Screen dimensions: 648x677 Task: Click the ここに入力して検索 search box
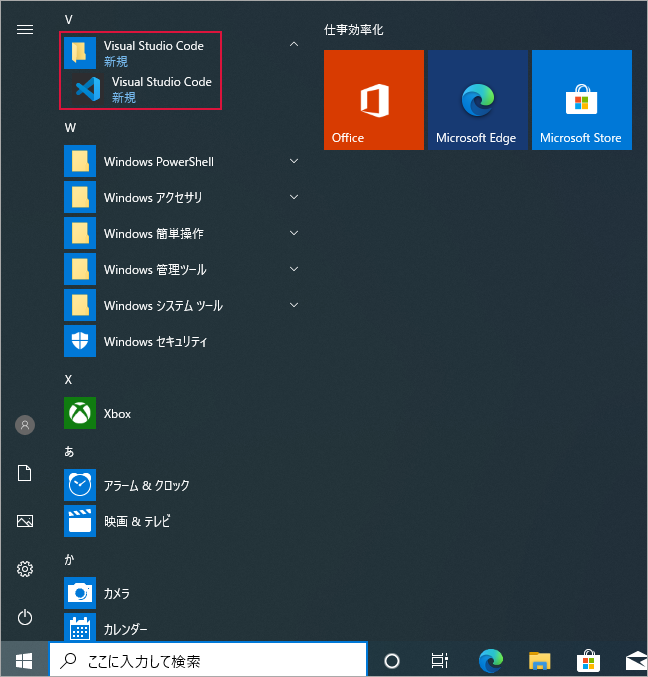click(208, 661)
